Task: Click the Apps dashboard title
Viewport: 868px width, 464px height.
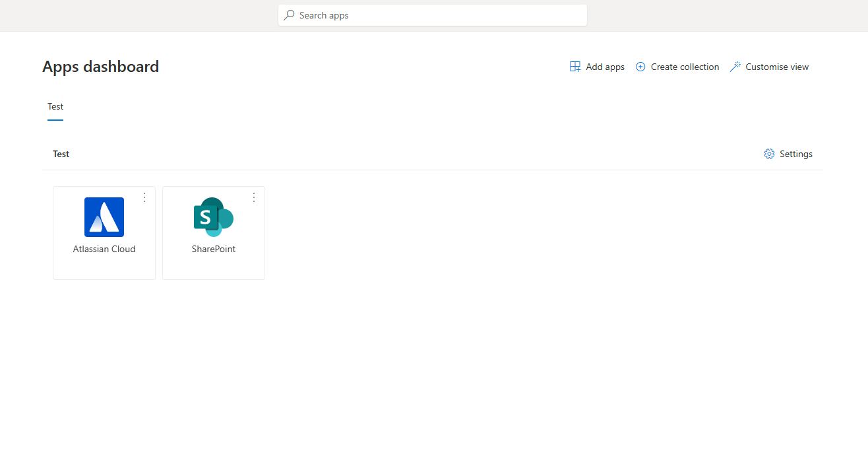Action: click(100, 67)
